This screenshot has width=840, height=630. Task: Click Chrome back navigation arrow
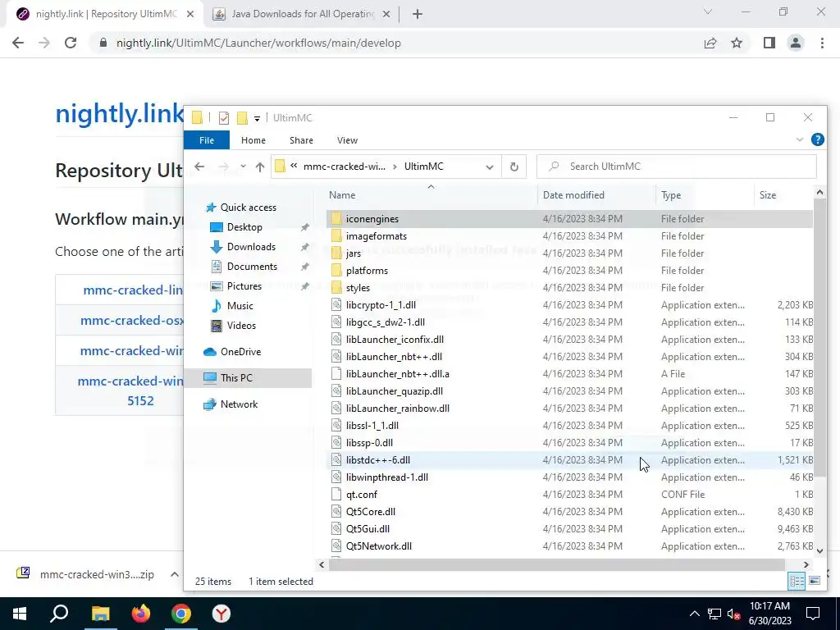tap(18, 43)
